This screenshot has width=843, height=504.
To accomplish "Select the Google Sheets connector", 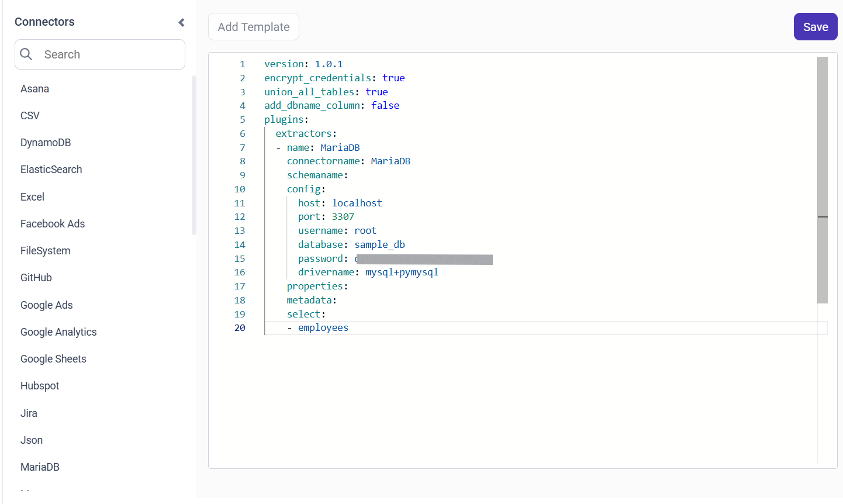I will pyautogui.click(x=53, y=358).
